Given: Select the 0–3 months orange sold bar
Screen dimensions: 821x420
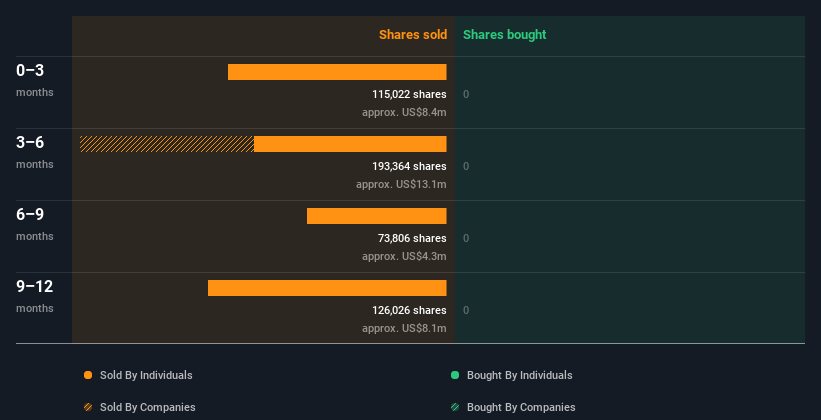Looking at the screenshot, I should [337, 72].
